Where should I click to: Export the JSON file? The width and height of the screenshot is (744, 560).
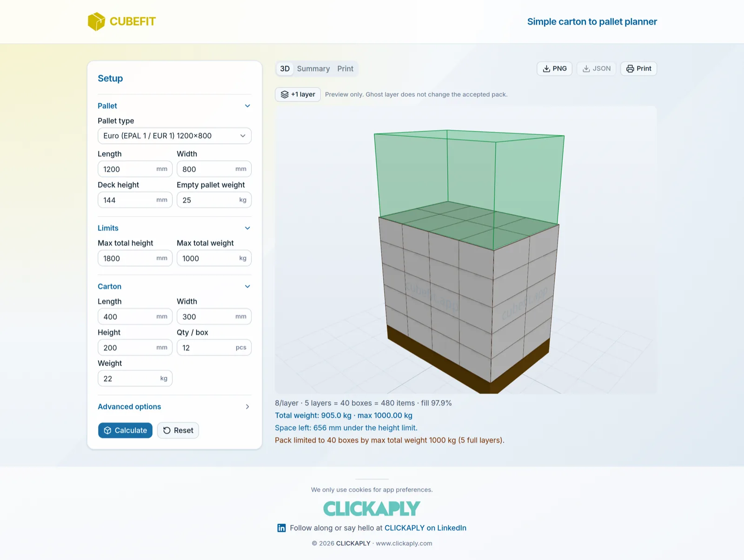(x=597, y=69)
